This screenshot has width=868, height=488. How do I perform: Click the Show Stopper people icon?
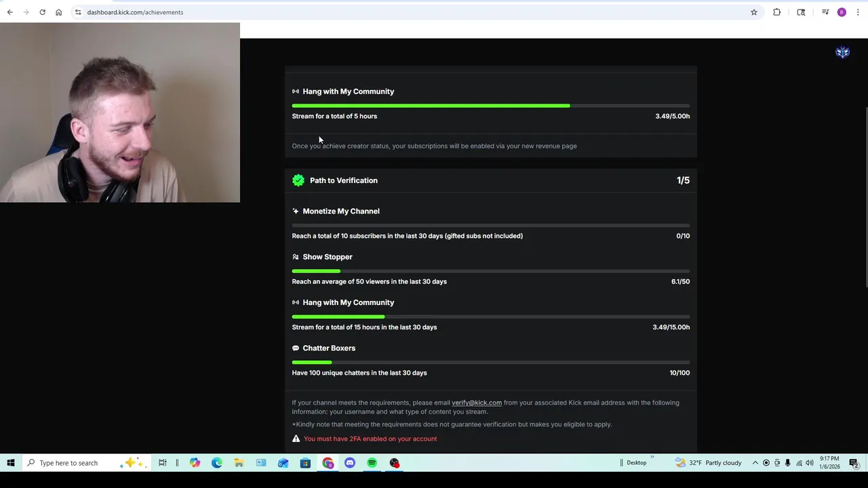[296, 257]
